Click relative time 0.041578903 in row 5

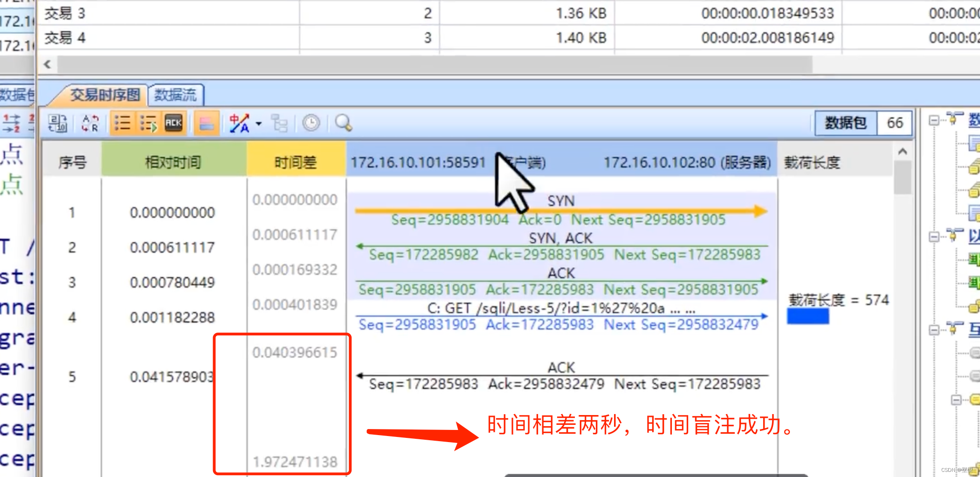click(x=172, y=376)
